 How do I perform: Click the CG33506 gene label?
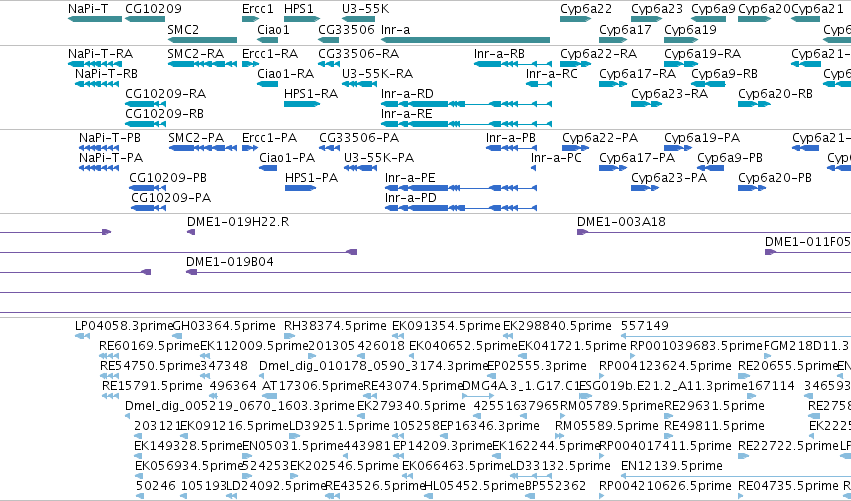point(346,29)
